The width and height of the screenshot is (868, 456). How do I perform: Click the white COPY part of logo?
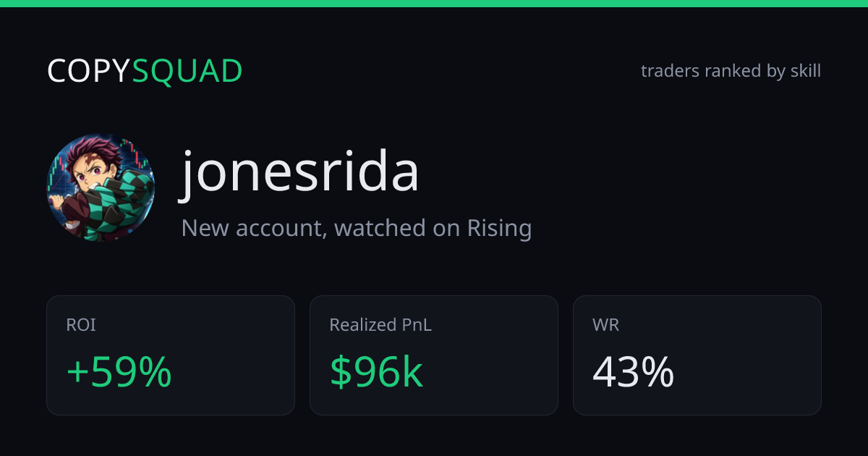[89, 71]
